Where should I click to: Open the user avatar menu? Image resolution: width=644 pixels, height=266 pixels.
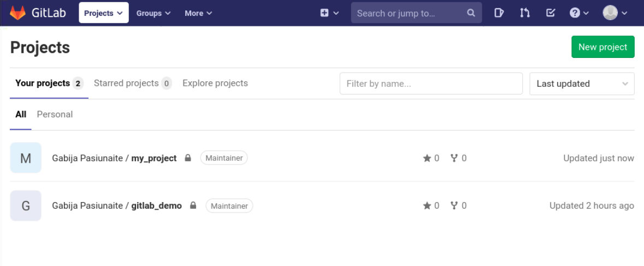(x=615, y=13)
